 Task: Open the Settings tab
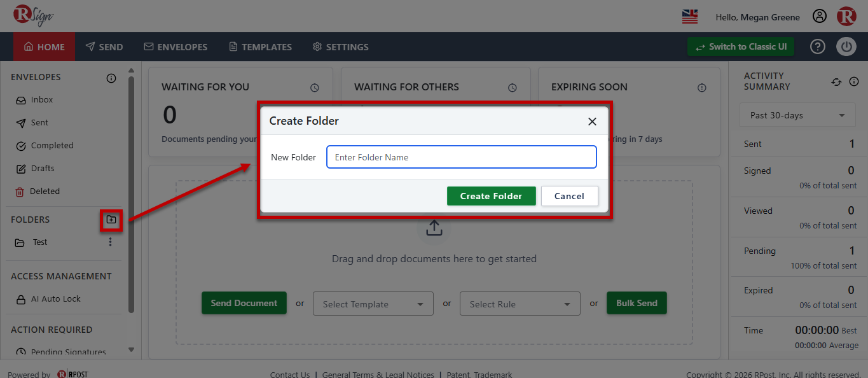click(x=340, y=47)
